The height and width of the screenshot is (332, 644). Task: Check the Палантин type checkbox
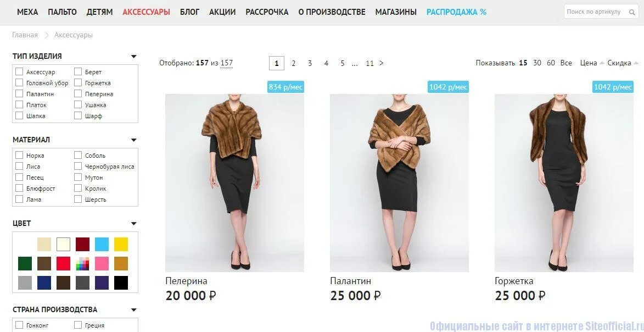click(x=19, y=94)
